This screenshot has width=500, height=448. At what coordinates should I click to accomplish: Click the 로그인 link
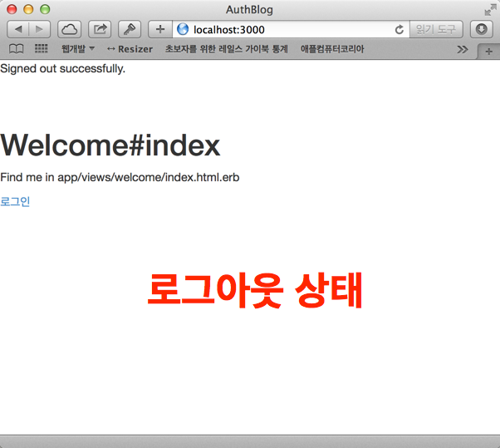click(x=15, y=201)
